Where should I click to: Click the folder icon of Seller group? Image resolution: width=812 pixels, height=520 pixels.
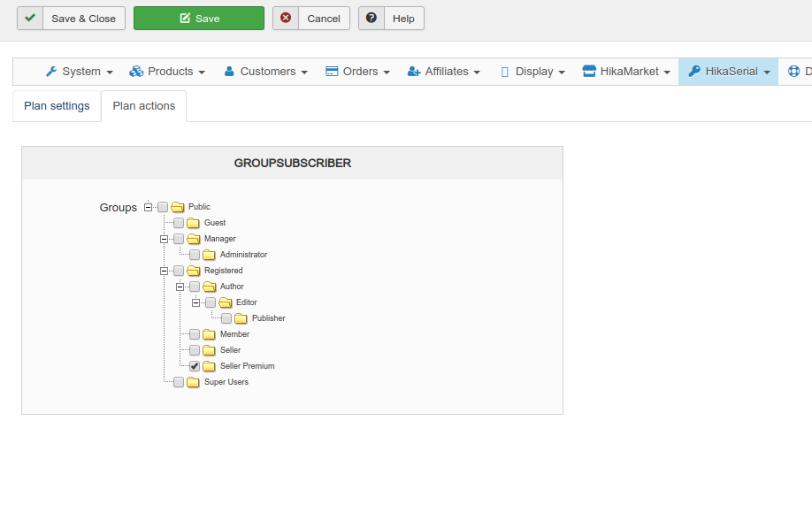[210, 350]
